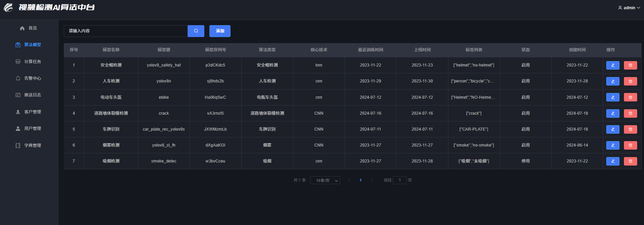Click the user icon beside 用户管理
This screenshot has width=644, height=225.
(18, 129)
